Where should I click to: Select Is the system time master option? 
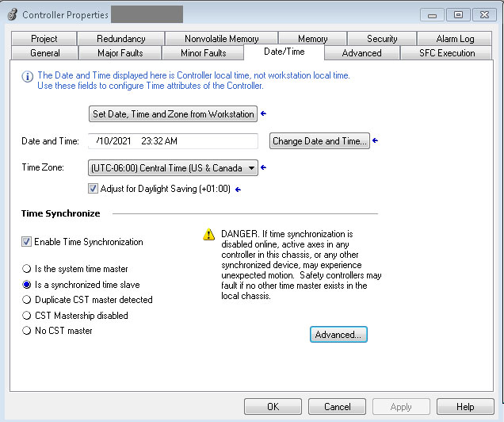[x=27, y=269]
